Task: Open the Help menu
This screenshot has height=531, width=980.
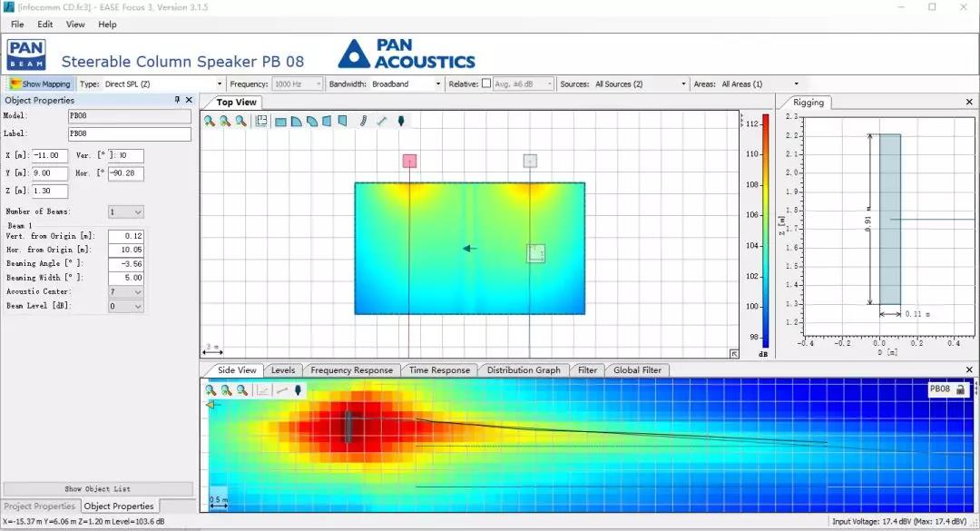Action: [x=107, y=25]
